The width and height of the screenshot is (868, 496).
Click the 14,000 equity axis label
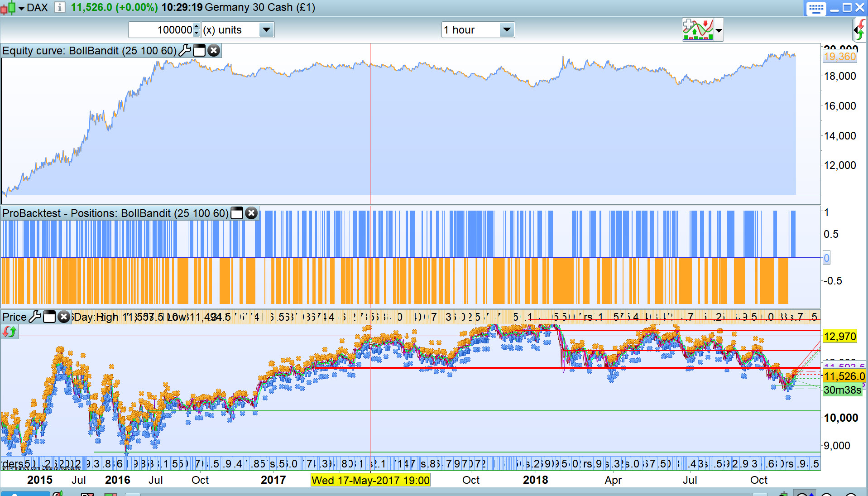(x=840, y=135)
